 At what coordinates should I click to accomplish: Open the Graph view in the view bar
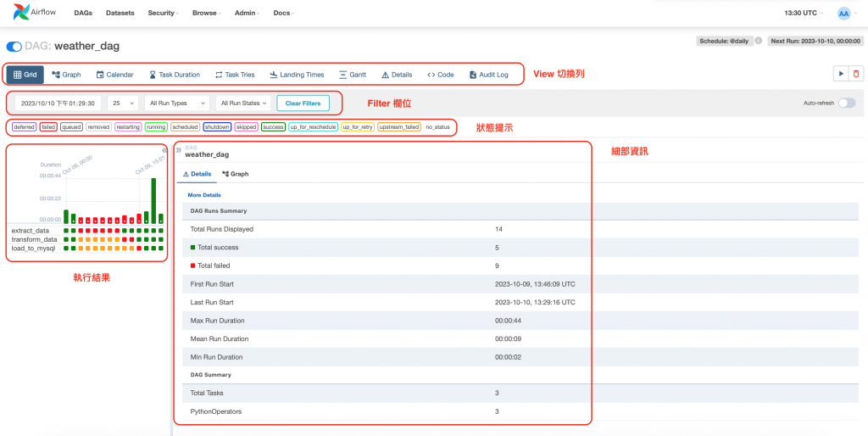point(66,75)
